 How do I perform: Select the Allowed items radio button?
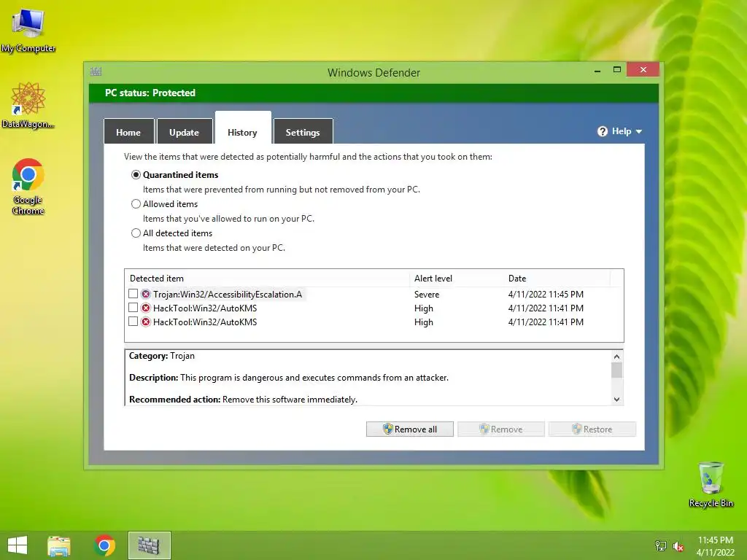[x=136, y=204]
